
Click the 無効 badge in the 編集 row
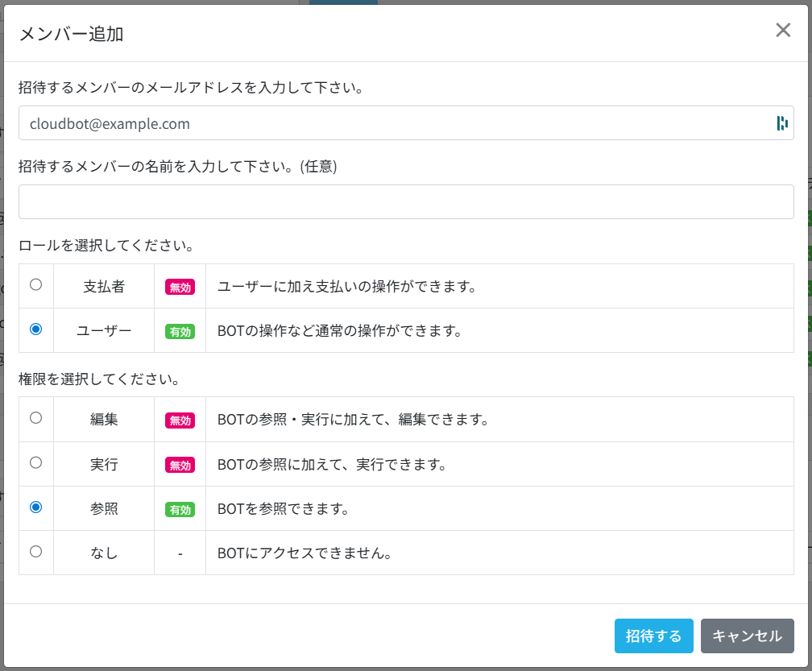(x=180, y=420)
